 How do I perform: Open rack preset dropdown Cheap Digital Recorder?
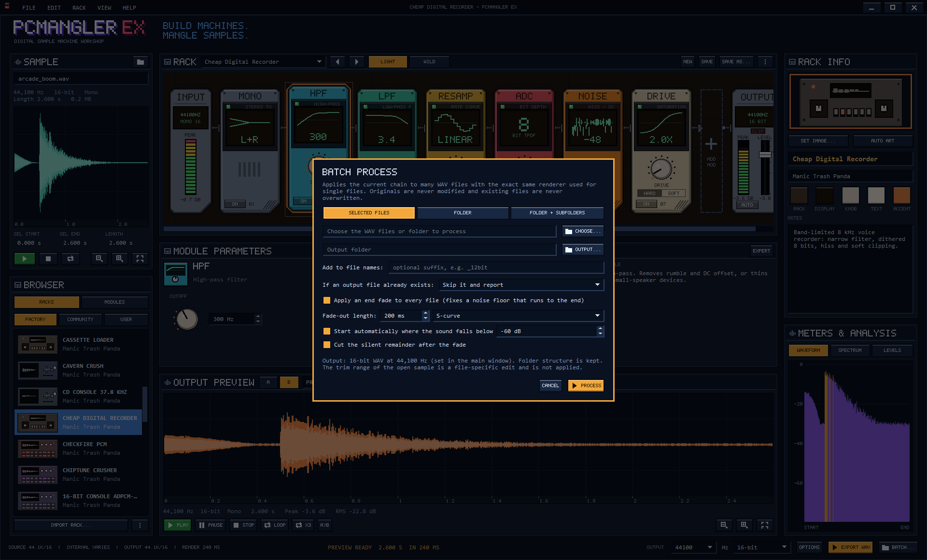(263, 62)
